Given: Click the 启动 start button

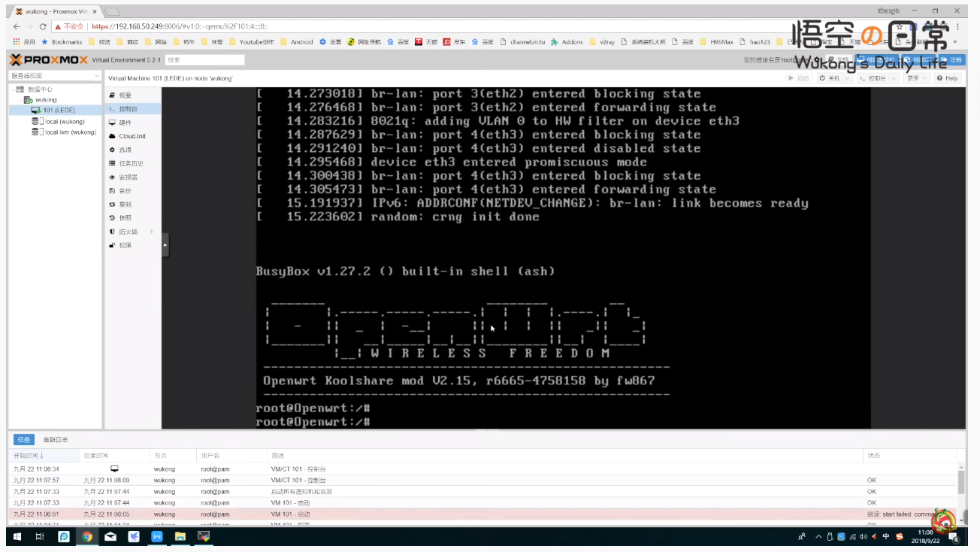Looking at the screenshot, I should pos(799,78).
